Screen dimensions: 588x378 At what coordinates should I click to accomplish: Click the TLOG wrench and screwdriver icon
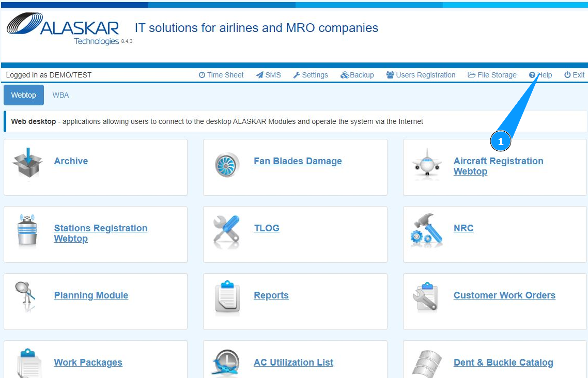[x=226, y=231]
